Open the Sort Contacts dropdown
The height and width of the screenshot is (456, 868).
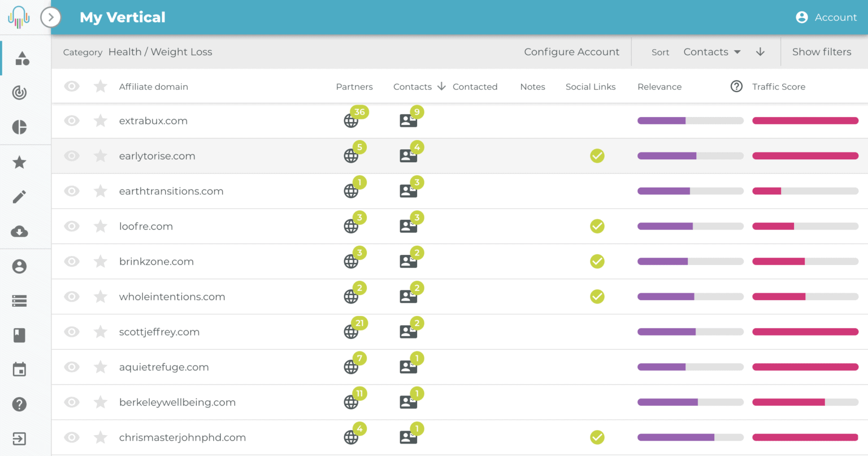pyautogui.click(x=712, y=52)
